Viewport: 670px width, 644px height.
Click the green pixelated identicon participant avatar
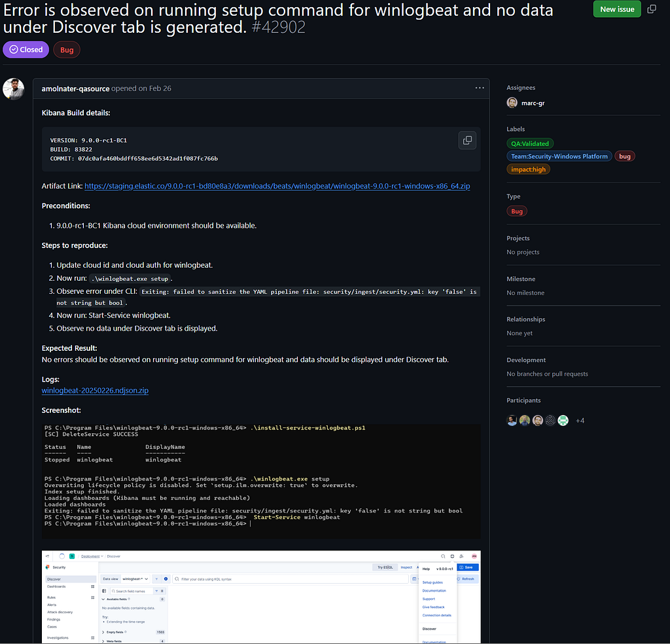click(x=563, y=421)
